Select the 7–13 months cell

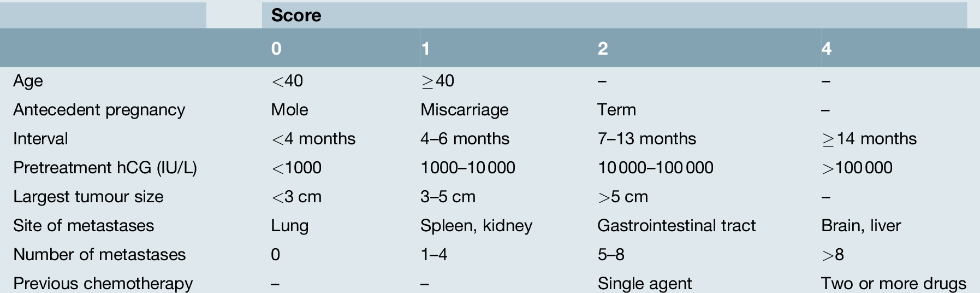(646, 139)
